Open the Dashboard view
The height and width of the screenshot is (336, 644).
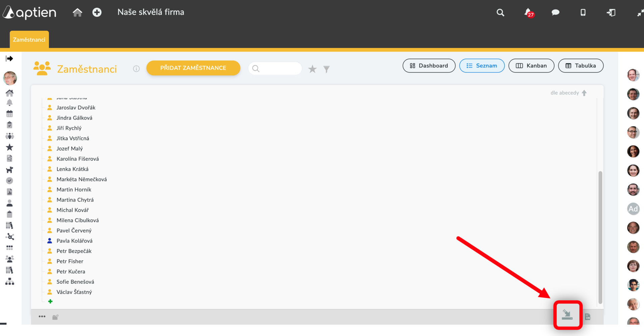tap(429, 66)
